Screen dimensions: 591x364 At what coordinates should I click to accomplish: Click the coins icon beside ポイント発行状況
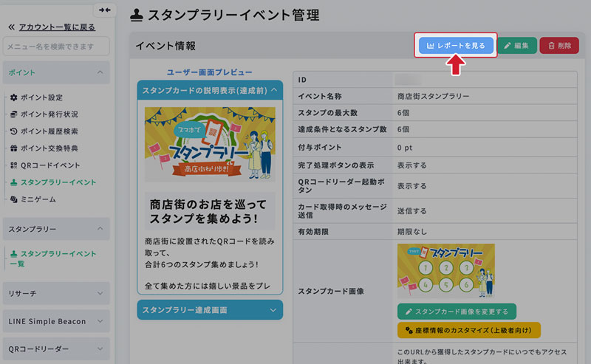[x=14, y=114]
